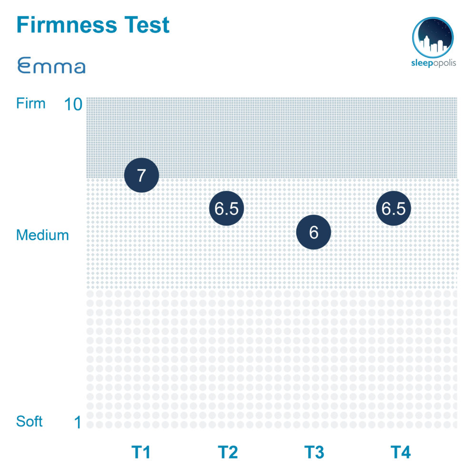Click the T3 axis label
Viewport: 476px width, 476px height.
pos(314,452)
